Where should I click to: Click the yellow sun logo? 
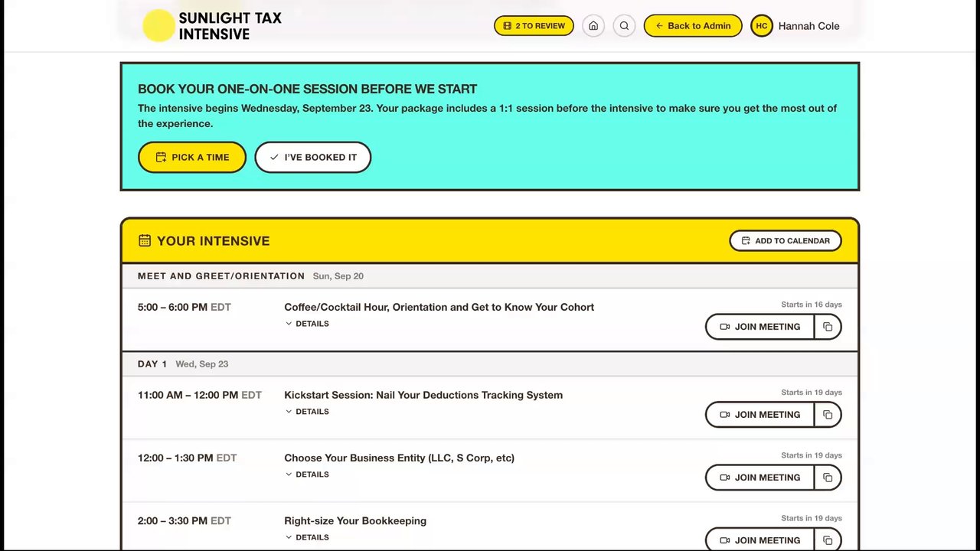click(158, 26)
